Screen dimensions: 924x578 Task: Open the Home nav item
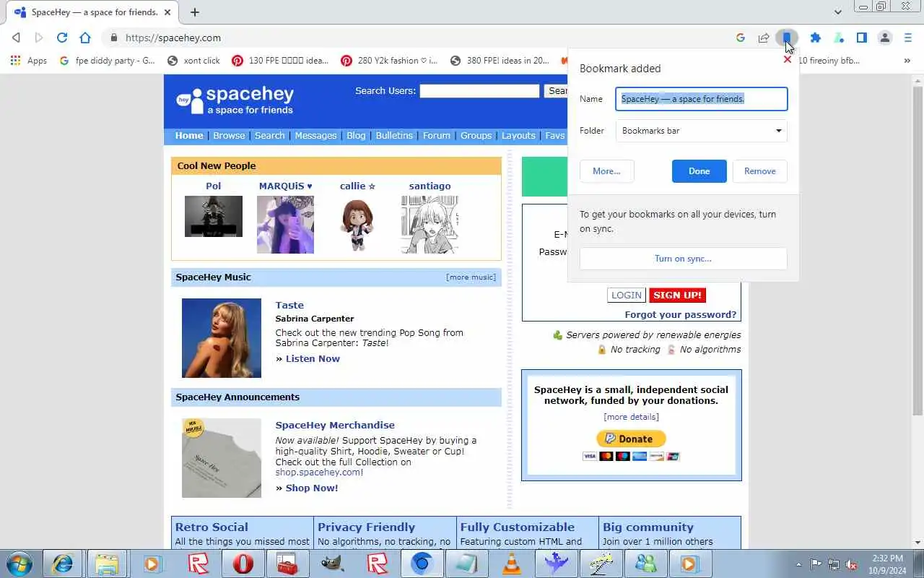[189, 135]
